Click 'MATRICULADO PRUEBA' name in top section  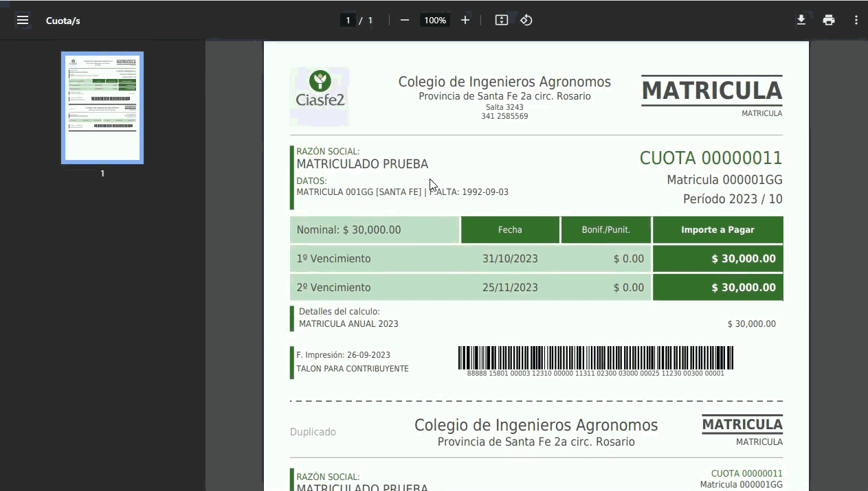(x=362, y=164)
